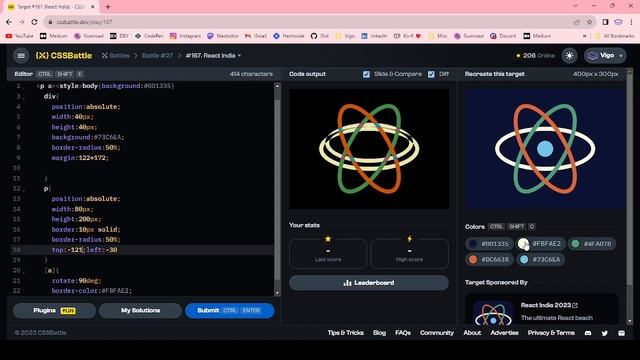The image size is (640, 360).
Task: Click the Plugins PLUS button
Action: click(54, 311)
